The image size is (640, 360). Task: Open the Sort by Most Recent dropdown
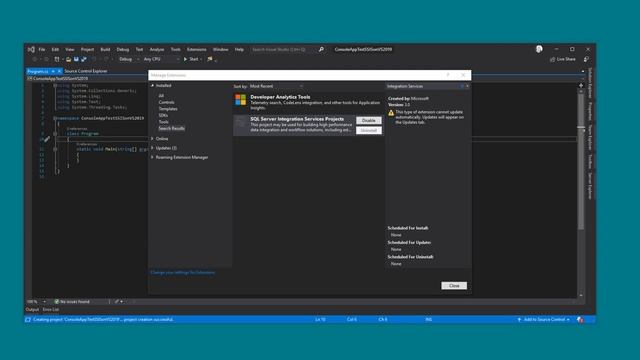pyautogui.click(x=276, y=86)
